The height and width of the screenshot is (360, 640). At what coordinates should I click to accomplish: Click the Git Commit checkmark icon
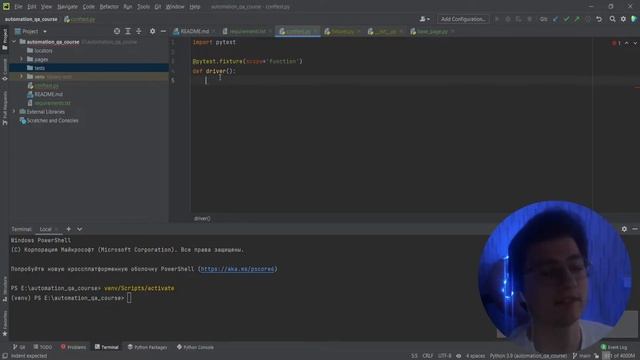point(566,19)
